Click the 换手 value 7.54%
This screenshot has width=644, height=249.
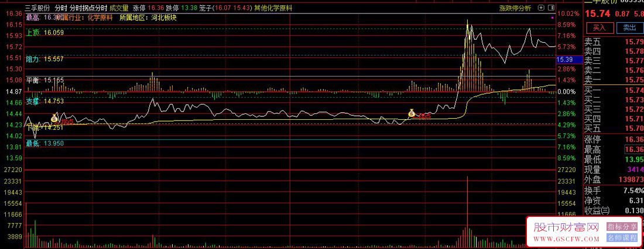632,191
